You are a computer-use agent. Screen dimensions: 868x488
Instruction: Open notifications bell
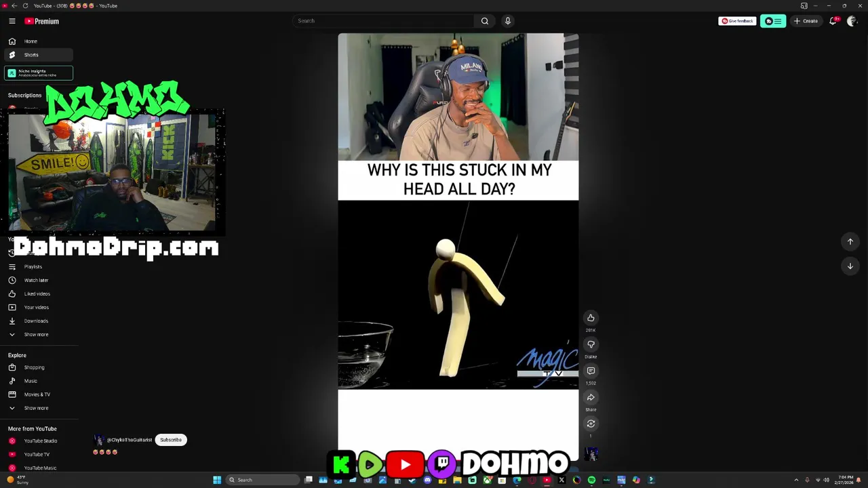(833, 21)
